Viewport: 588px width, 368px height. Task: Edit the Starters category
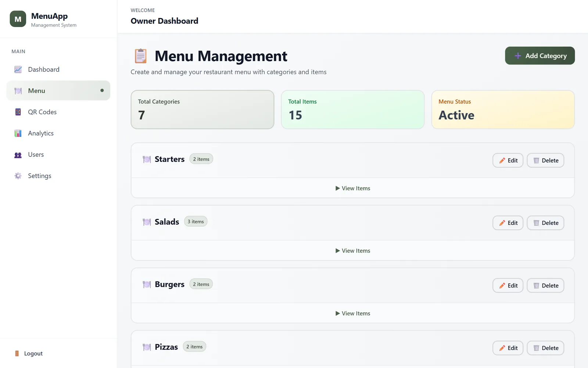[508, 160]
